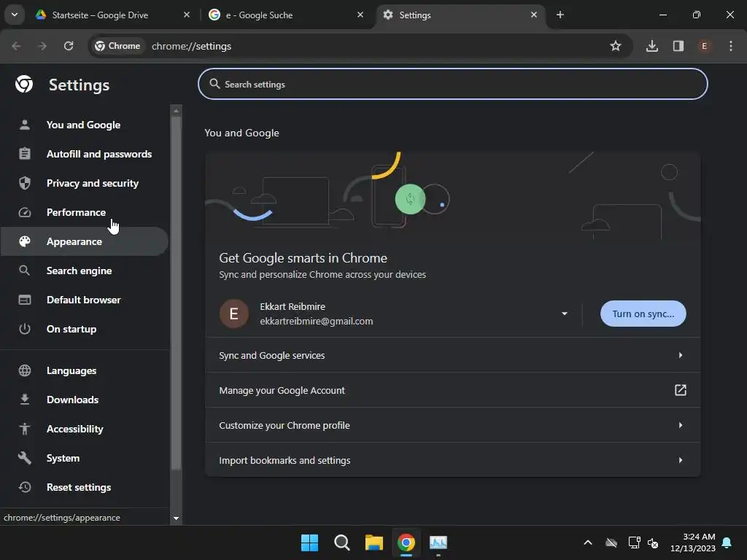Click the Downloads arrow icon in sidebar
The width and height of the screenshot is (747, 560).
pyautogui.click(x=24, y=400)
